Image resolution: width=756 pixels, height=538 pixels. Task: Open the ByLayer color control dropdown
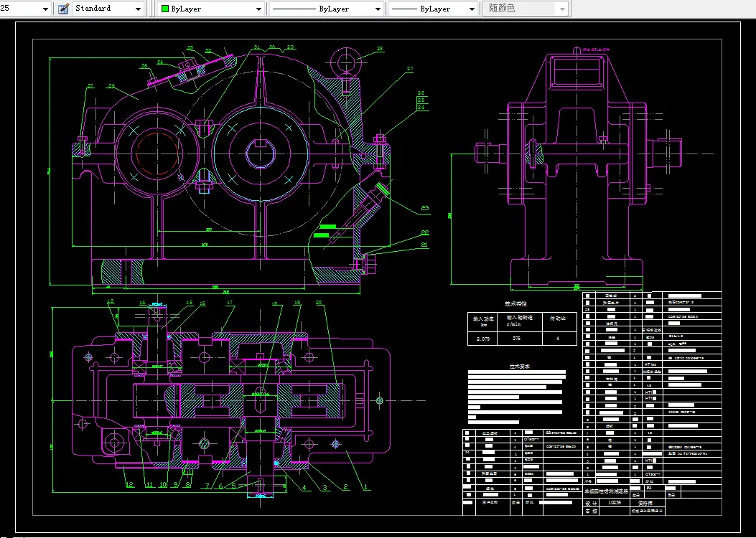(259, 9)
